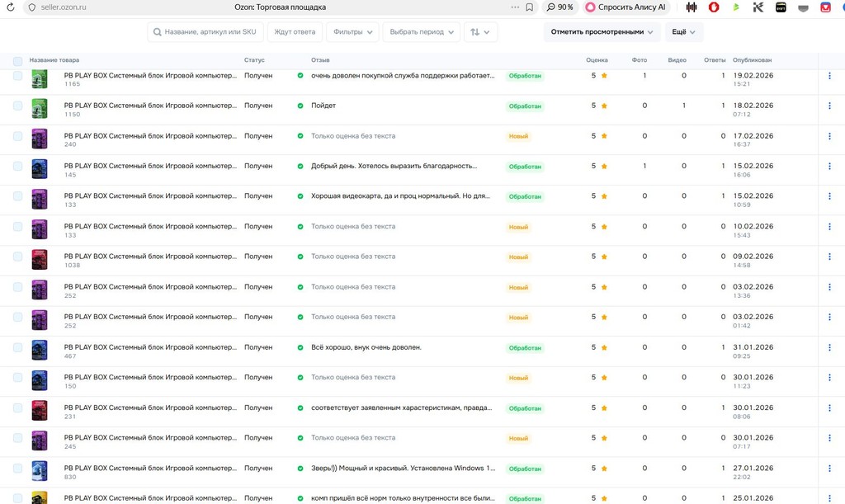845x504 pixels.
Task: Click the Ждут ответа filter button
Action: [x=295, y=32]
